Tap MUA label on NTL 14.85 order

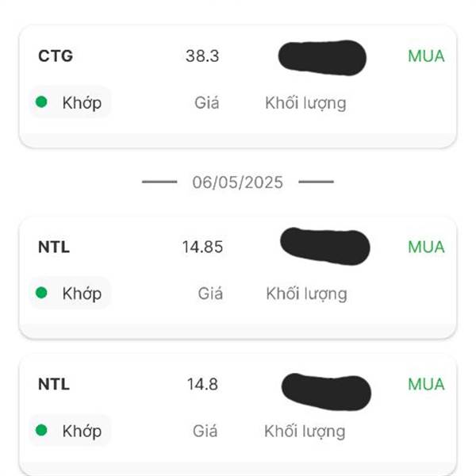(426, 247)
